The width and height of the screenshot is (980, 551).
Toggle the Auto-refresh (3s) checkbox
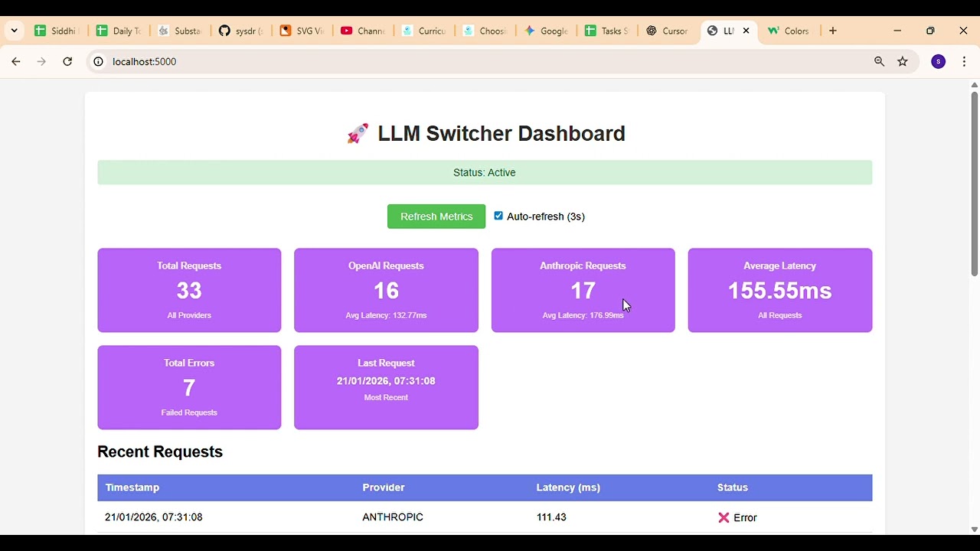coord(498,216)
